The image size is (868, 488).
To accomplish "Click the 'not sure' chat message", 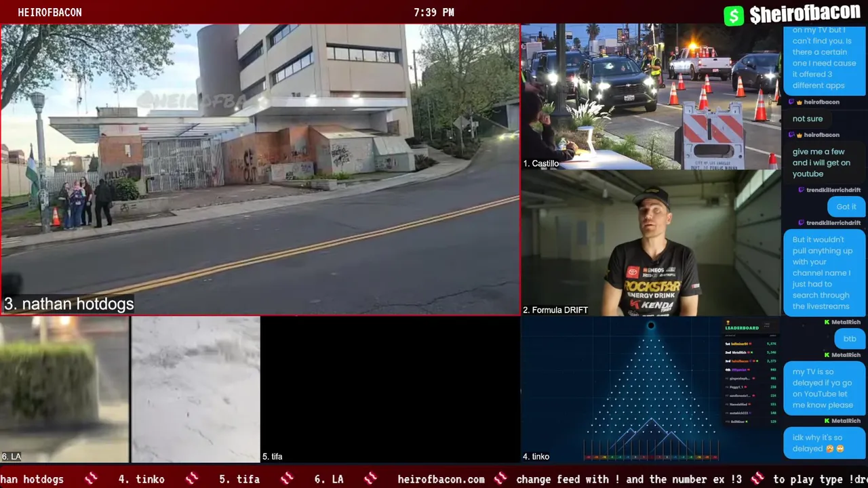I will [807, 119].
